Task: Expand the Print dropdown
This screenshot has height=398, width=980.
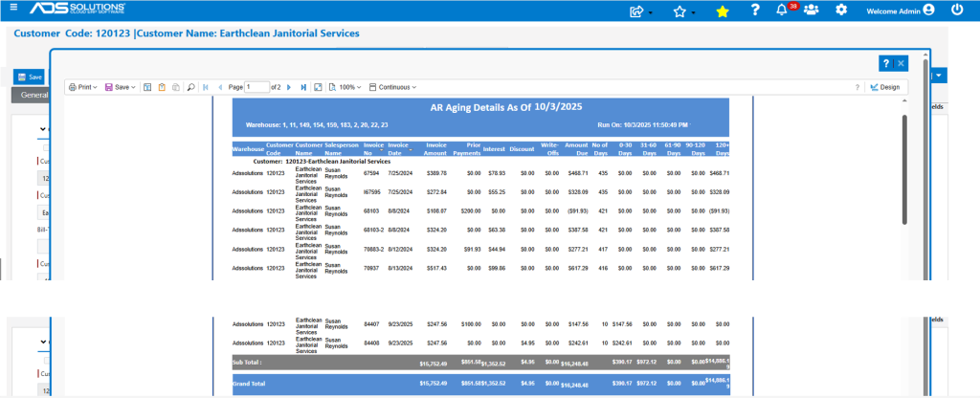Action: click(82, 87)
